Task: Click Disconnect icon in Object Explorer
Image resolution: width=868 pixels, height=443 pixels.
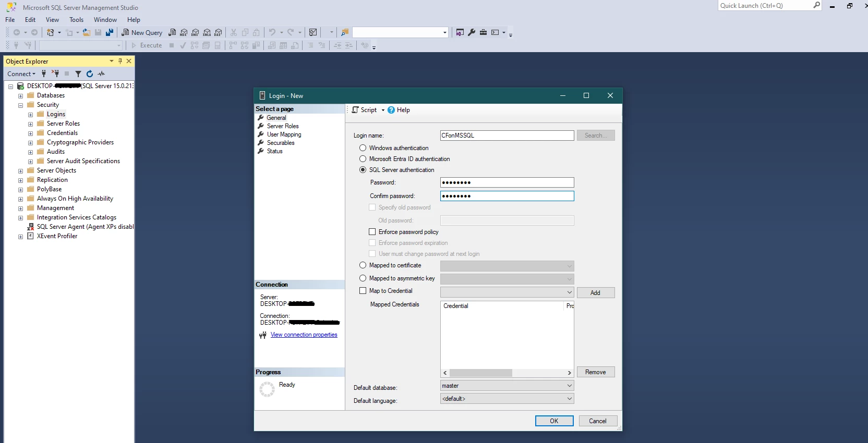Action: 55,74
